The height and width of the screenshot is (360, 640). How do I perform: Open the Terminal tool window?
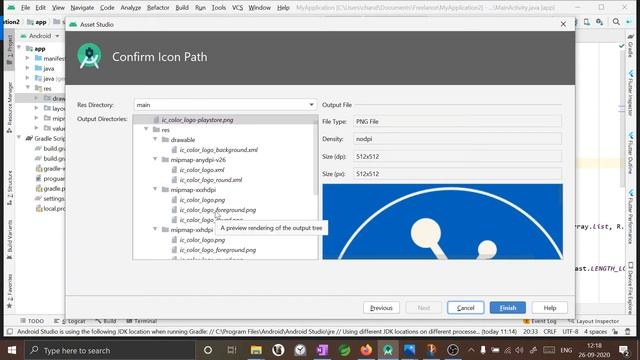141,321
